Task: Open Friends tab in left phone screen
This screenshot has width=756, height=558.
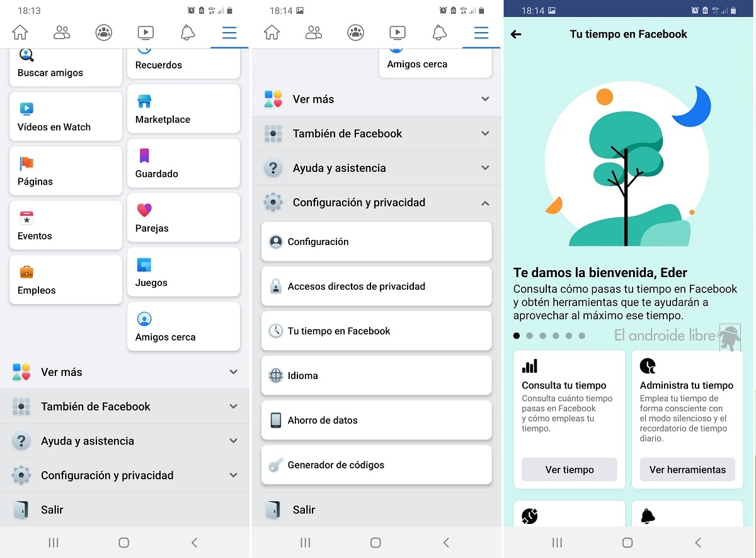Action: pos(62,33)
